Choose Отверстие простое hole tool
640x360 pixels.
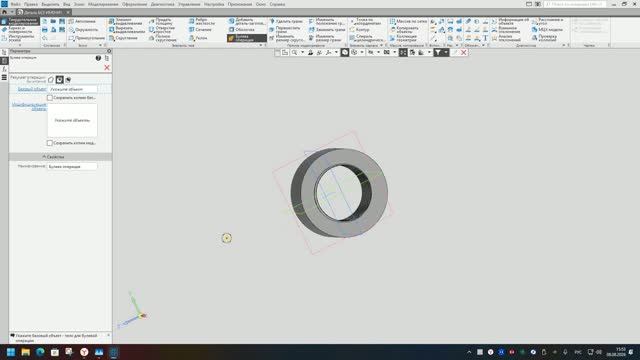[162, 29]
